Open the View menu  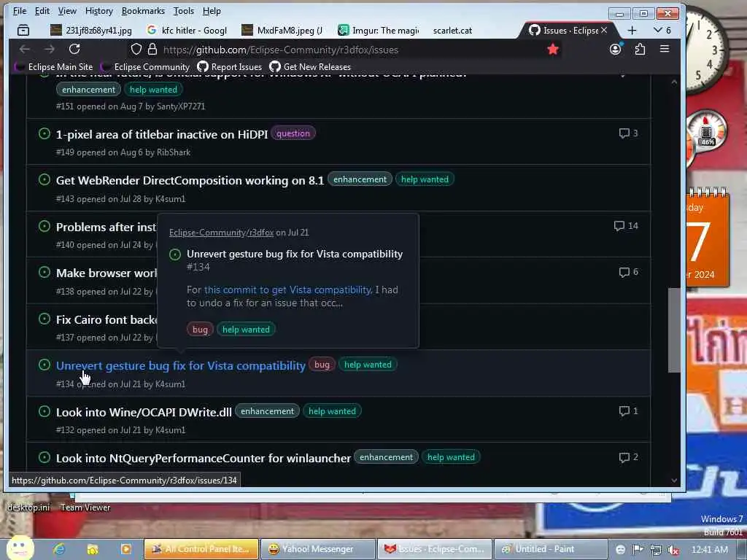(x=67, y=10)
